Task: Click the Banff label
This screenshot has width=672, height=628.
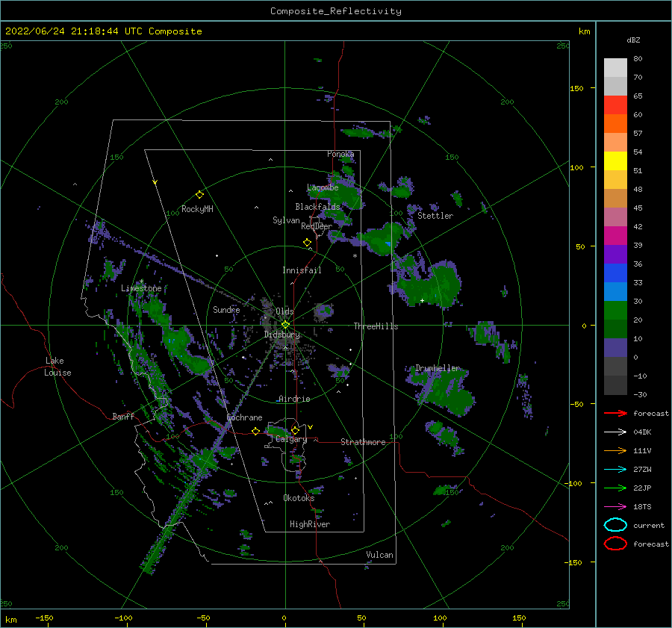Action: pyautogui.click(x=123, y=416)
